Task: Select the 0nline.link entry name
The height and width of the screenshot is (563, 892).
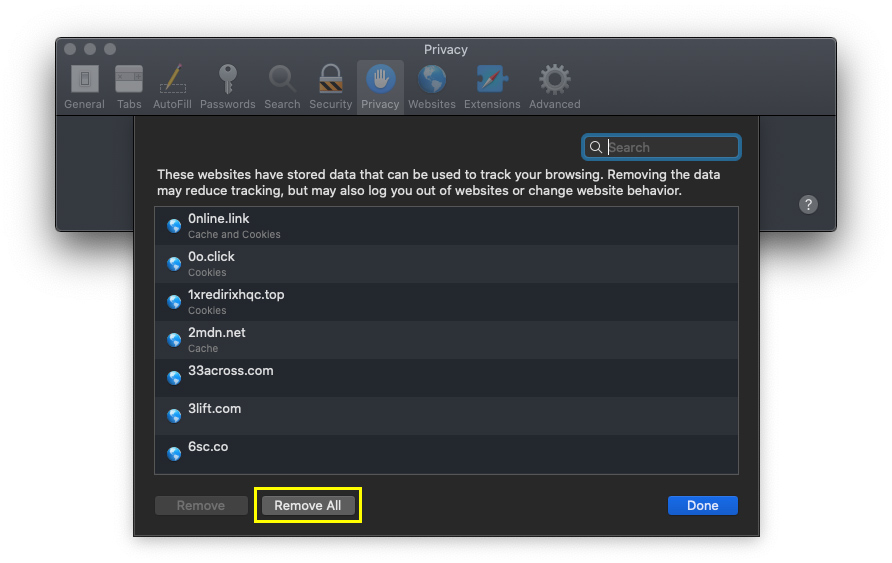Action: [x=218, y=219]
